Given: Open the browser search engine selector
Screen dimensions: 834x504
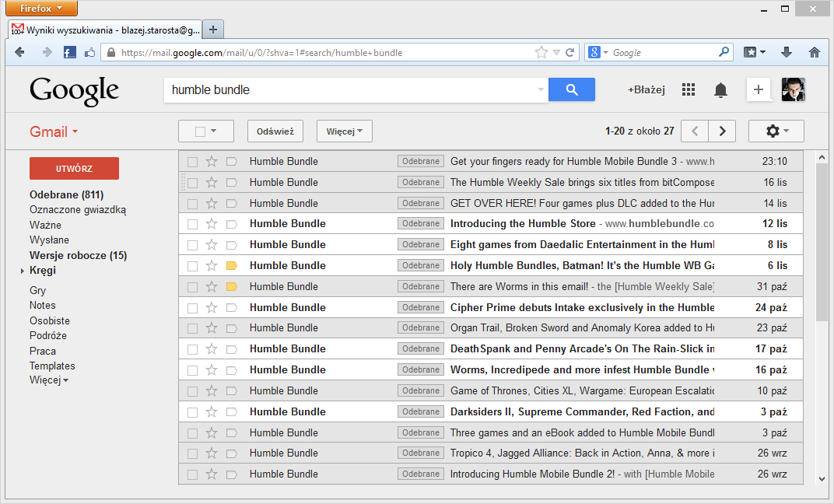Looking at the screenshot, I should point(597,52).
